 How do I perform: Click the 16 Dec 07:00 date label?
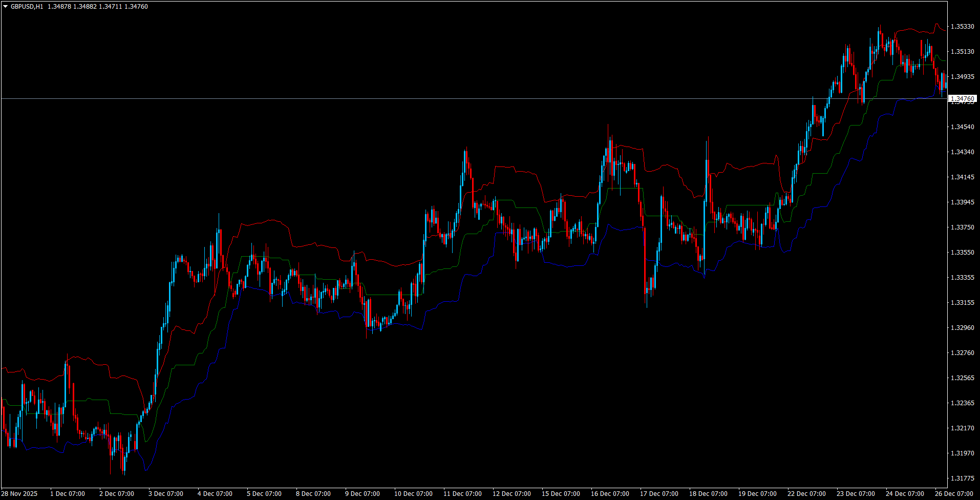click(610, 494)
